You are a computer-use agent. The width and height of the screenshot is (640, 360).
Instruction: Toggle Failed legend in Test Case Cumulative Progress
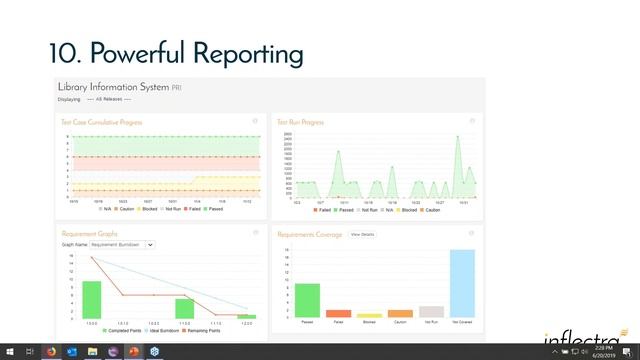coord(192,209)
